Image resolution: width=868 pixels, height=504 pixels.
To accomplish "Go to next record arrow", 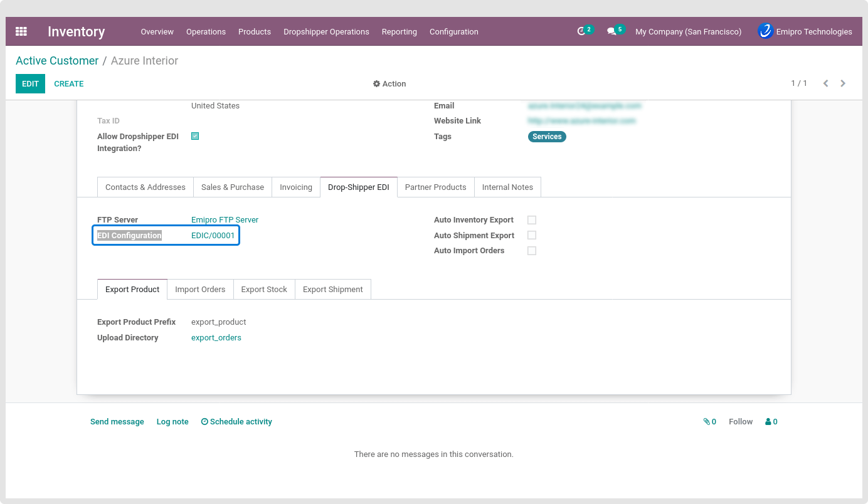I will [843, 83].
